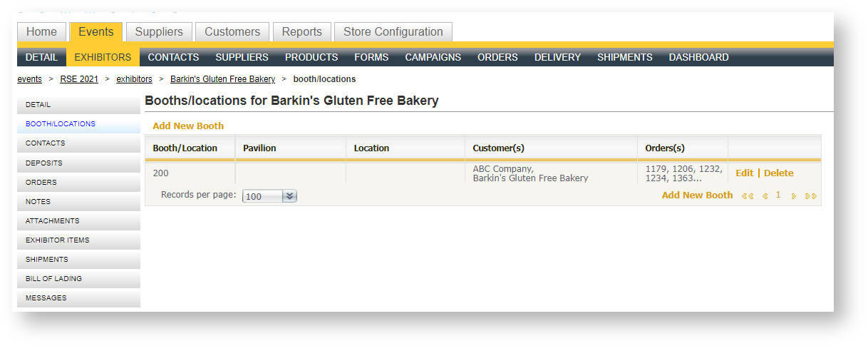Screen dimensions: 868x346
Task: Open EXHIBITOR ITEMS in sidebar
Action: 57,240
